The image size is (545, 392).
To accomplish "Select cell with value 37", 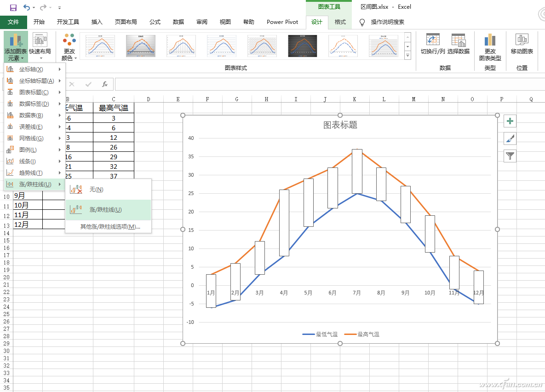I will tap(113, 176).
